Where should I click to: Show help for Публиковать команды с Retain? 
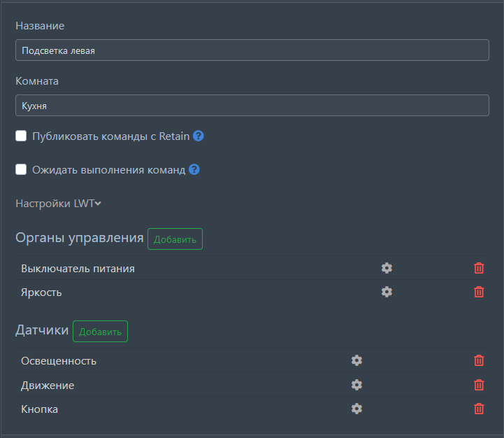point(199,136)
